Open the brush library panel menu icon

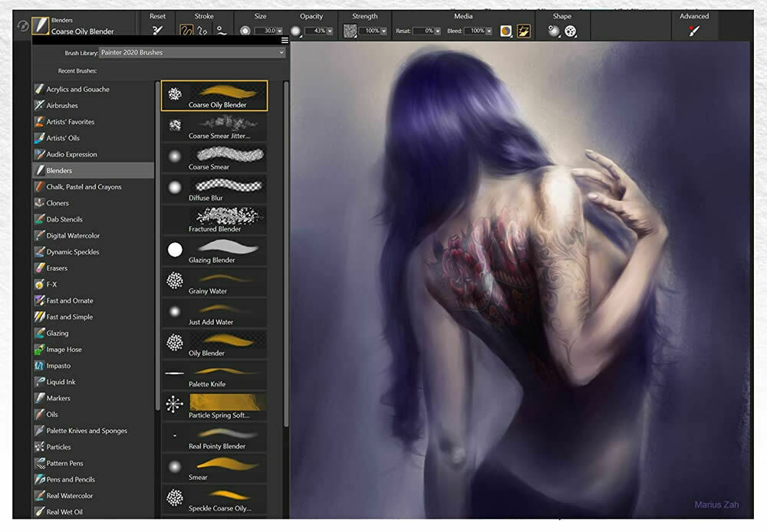point(285,41)
